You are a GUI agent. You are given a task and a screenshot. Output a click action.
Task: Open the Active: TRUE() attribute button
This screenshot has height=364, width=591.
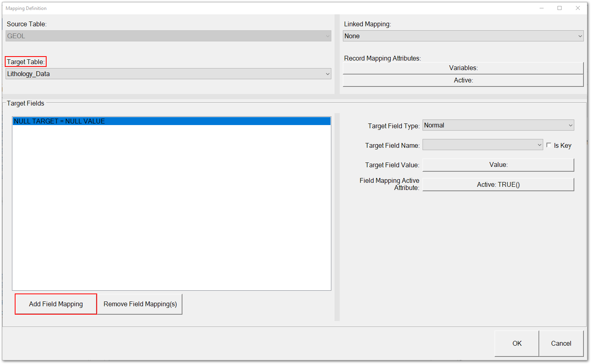pos(498,184)
